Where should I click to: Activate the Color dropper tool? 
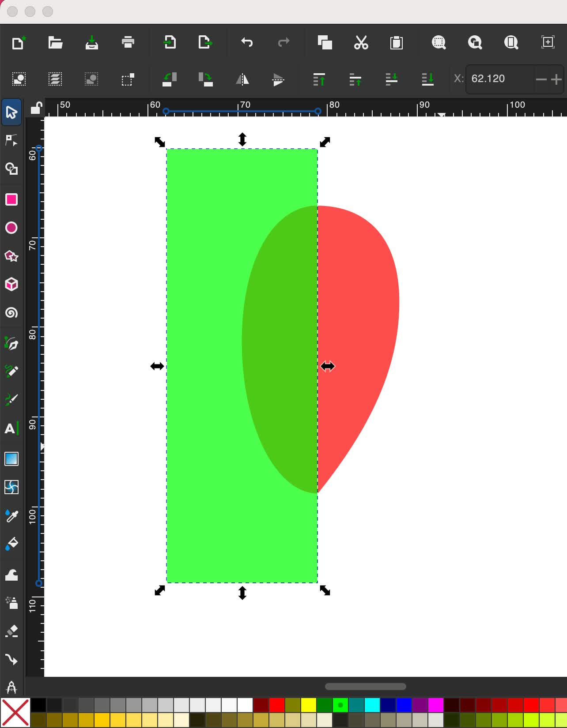[11, 515]
